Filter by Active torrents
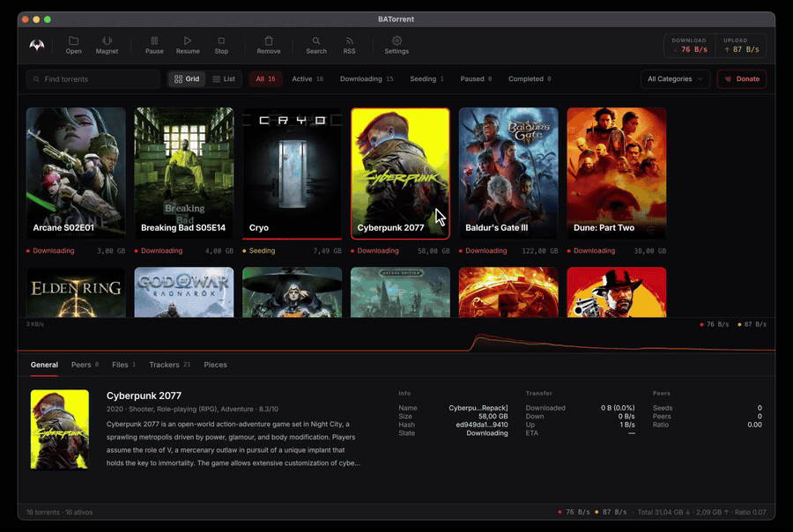Viewport: 793px width, 532px height. click(x=308, y=79)
